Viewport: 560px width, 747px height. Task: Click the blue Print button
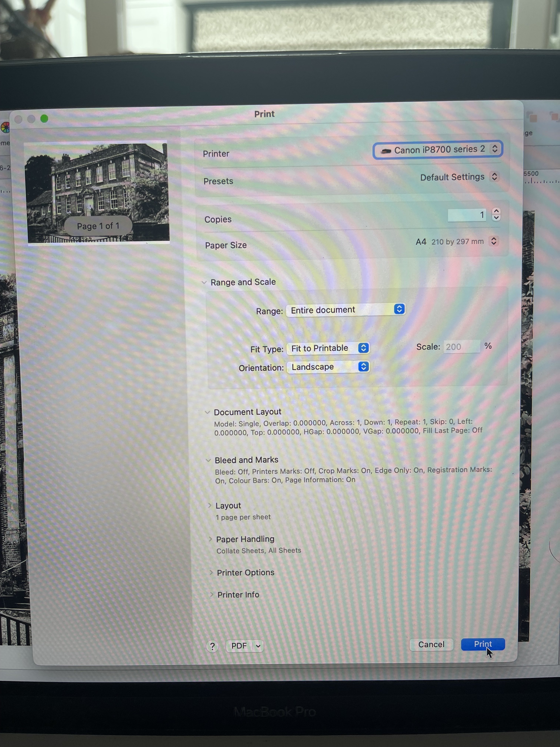(482, 644)
